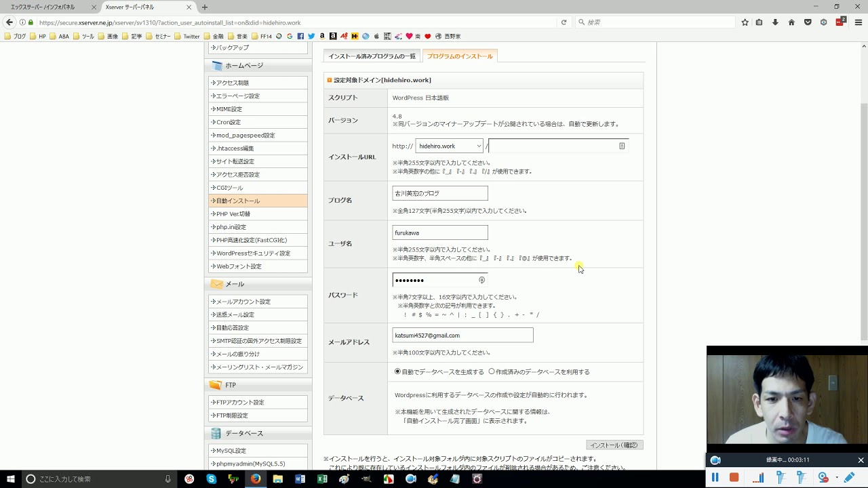Image resolution: width=868 pixels, height=488 pixels.
Task: Open the 金融 bookmark folder
Action: click(x=214, y=36)
